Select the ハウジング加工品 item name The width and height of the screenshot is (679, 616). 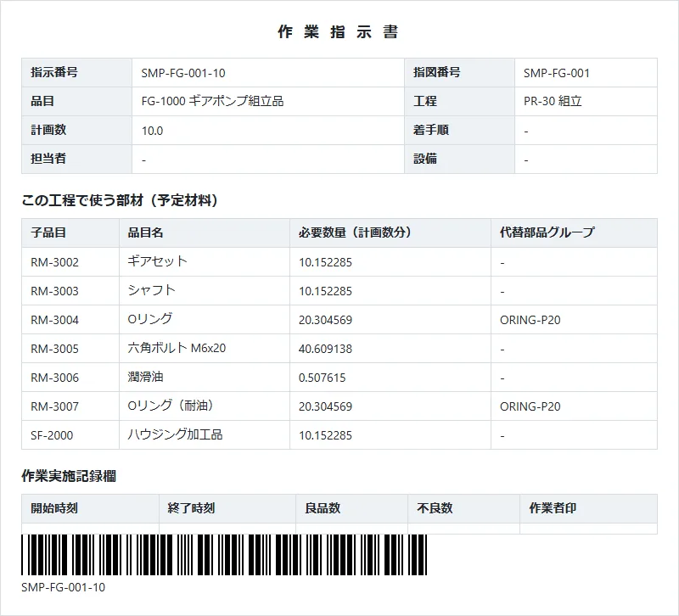175,434
